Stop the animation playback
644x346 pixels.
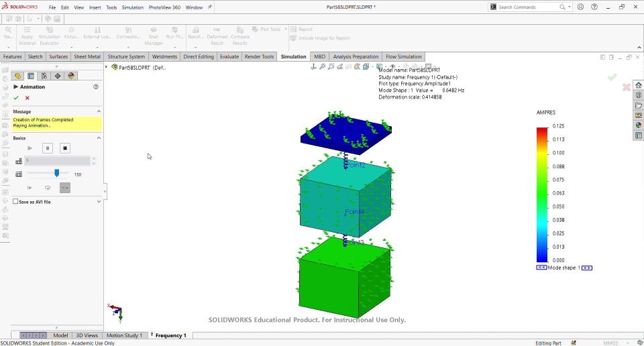point(65,148)
